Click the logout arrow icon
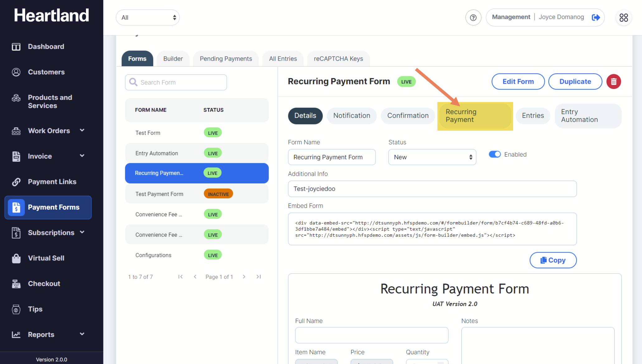The image size is (642, 364). 596,17
